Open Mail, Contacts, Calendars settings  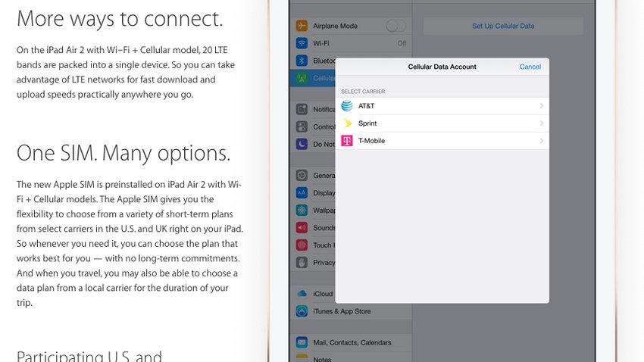351,342
